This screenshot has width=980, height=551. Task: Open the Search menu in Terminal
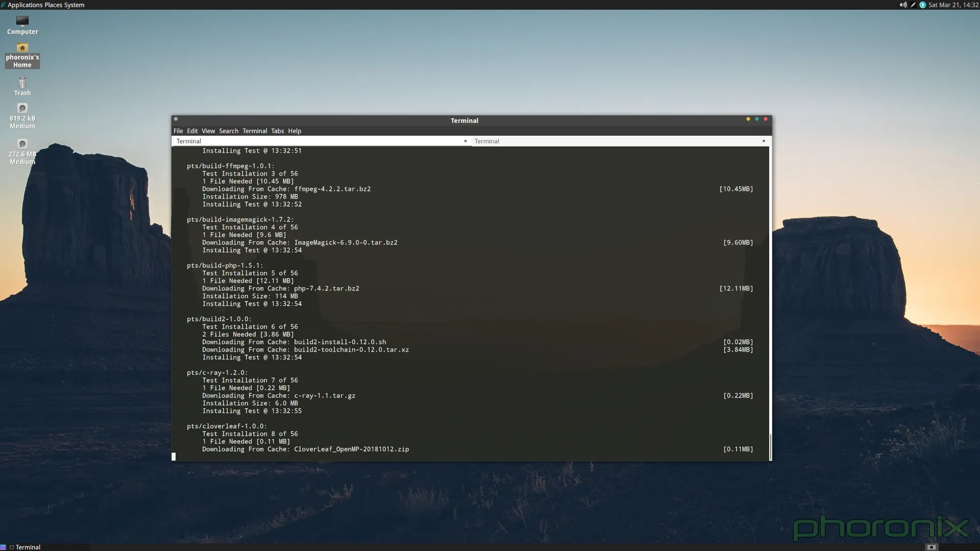click(228, 131)
